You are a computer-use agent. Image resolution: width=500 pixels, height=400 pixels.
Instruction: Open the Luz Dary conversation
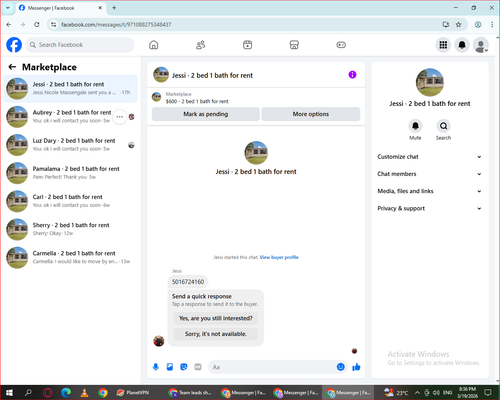click(70, 145)
